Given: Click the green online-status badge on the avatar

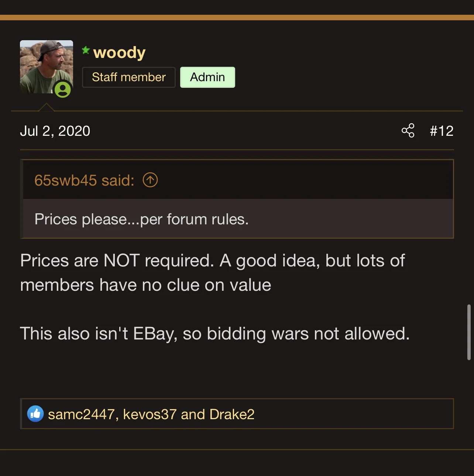Looking at the screenshot, I should [x=63, y=89].
